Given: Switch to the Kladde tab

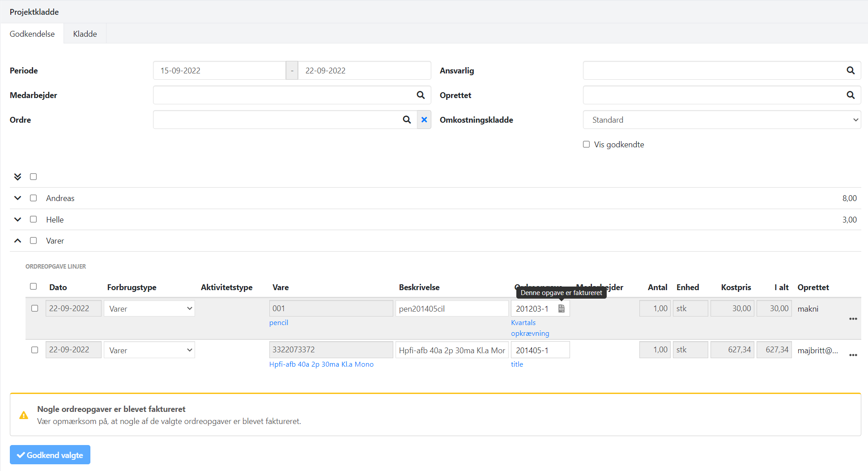Looking at the screenshot, I should 85,34.
